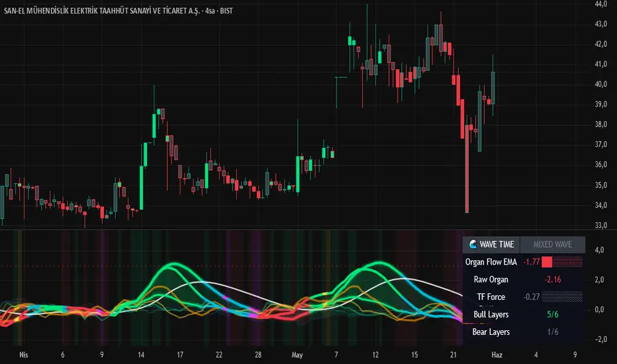This screenshot has width=617, height=364.
Task: Click the red Organ Flow EMA bar
Action: tap(547, 262)
